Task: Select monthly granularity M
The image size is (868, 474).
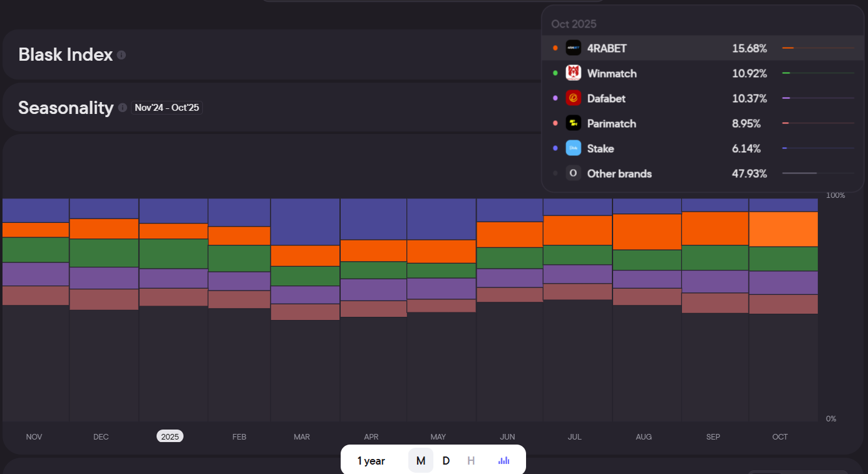Action: click(x=421, y=461)
